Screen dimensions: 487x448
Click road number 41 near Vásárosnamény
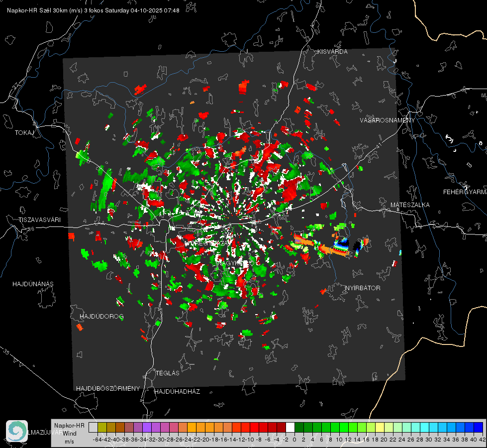tap(378, 145)
